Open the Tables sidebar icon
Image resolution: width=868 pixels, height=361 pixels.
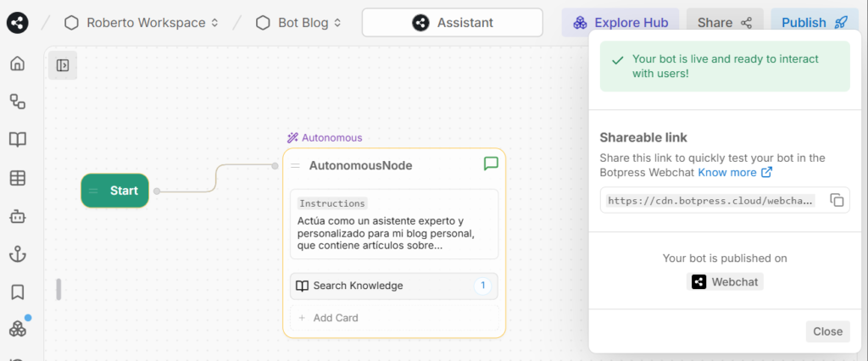[x=18, y=178]
